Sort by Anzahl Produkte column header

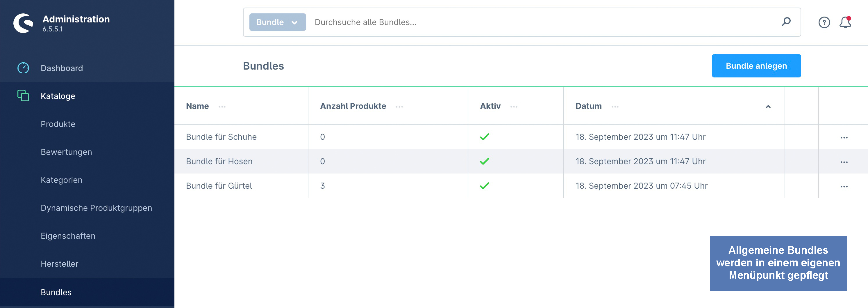[353, 106]
